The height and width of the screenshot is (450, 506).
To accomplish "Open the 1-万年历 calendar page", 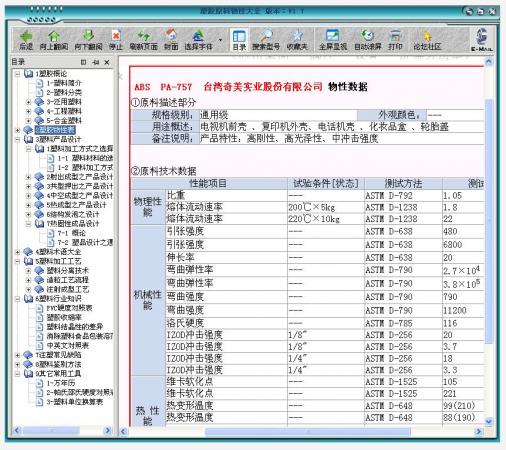I will [x=61, y=383].
